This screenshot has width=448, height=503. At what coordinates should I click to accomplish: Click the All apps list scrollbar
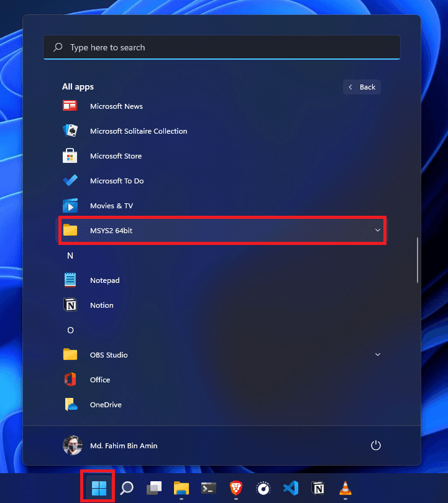click(417, 260)
